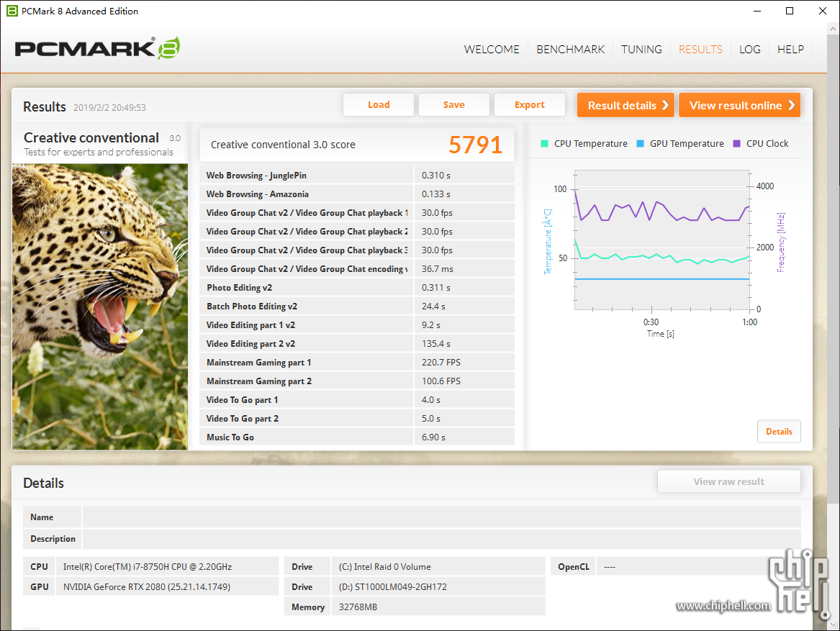The image size is (840, 631).
Task: Click the leopard thumbnail image
Action: 100,307
